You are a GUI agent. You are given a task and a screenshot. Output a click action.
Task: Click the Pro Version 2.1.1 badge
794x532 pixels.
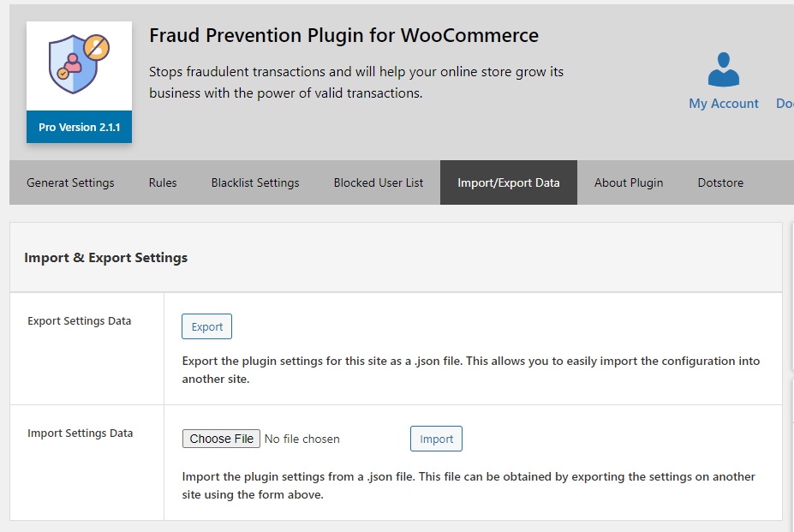tap(80, 127)
